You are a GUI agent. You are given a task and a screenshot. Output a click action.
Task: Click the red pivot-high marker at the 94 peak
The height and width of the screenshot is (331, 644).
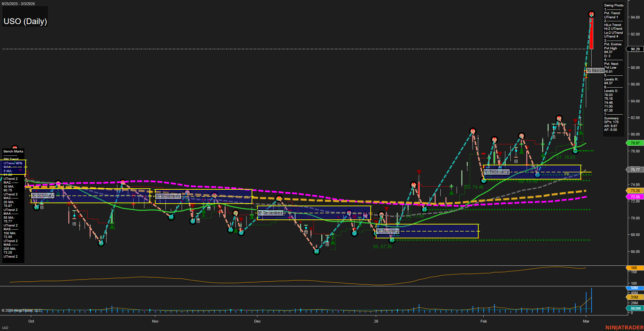[x=592, y=14]
